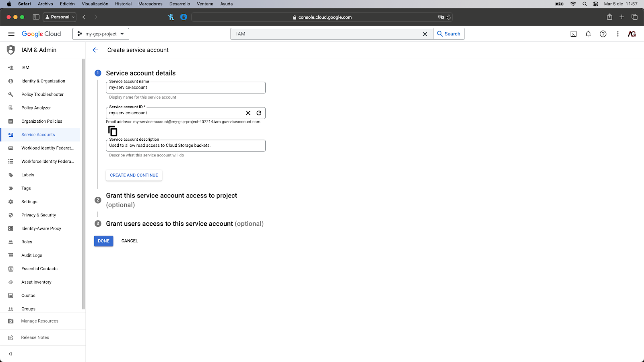Open the notifications bell
This screenshot has width=644, height=362.
pos(588,34)
